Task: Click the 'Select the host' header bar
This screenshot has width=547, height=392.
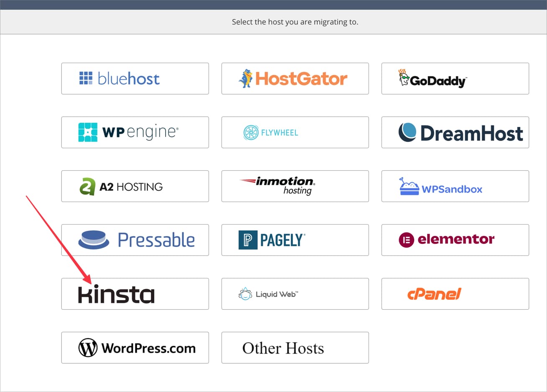Action: 295,22
